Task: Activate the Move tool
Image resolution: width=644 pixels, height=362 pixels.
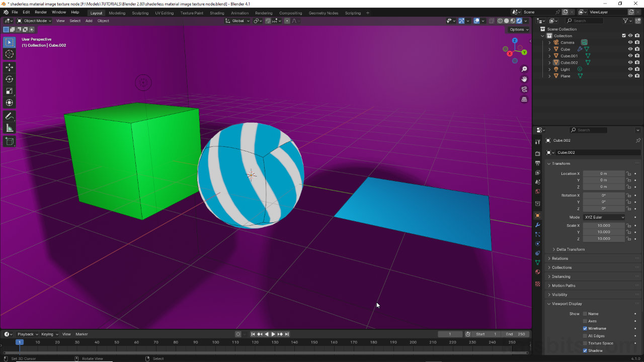Action: tap(9, 67)
